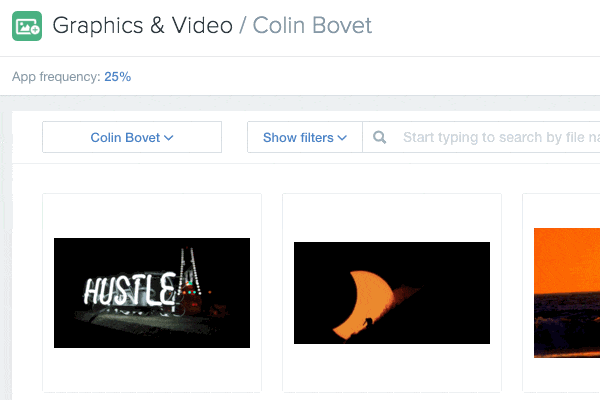
Task: Click the magnifying glass search icon
Action: pyautogui.click(x=379, y=137)
